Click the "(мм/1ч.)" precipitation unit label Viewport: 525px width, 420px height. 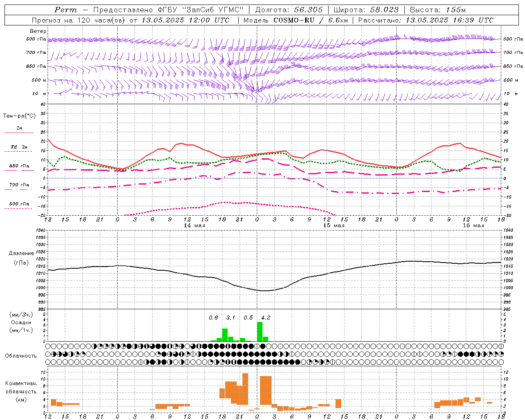click(21, 330)
